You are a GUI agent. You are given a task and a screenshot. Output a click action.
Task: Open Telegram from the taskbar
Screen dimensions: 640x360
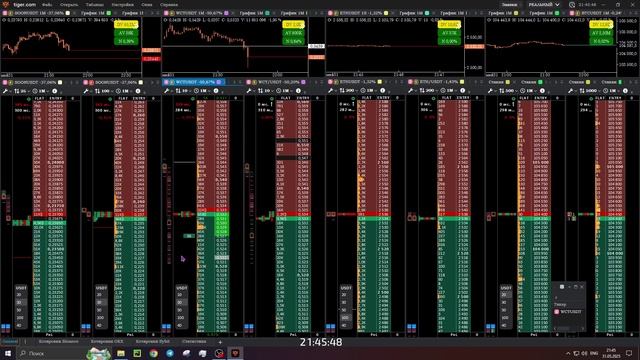170,353
